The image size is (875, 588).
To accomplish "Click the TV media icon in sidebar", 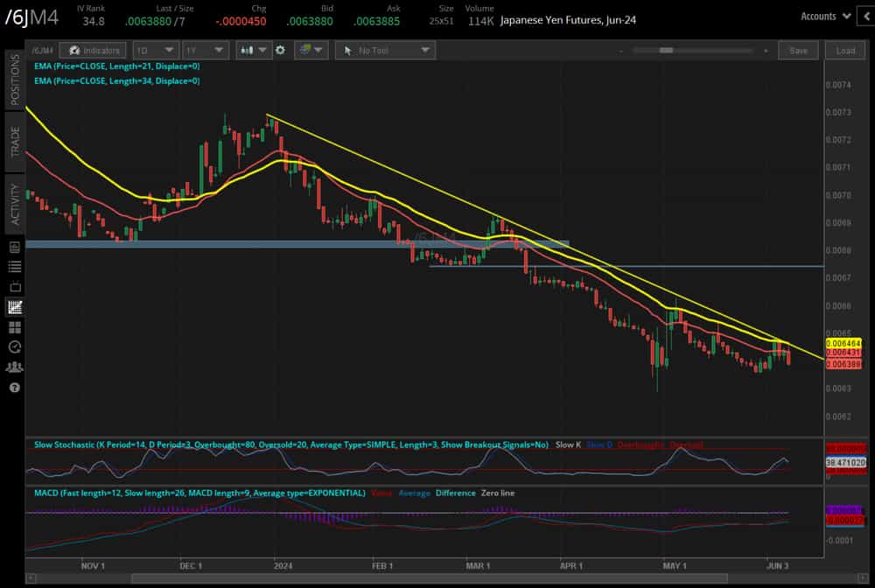I will (x=14, y=287).
